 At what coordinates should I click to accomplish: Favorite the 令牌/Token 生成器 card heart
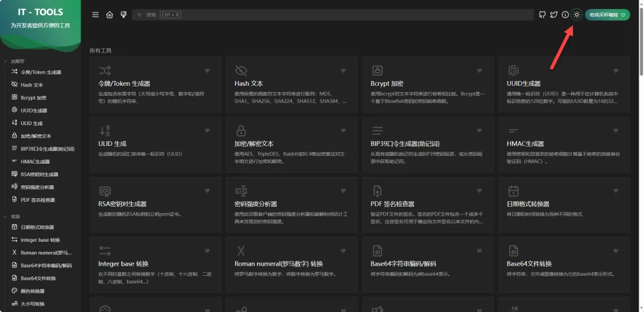(x=208, y=71)
